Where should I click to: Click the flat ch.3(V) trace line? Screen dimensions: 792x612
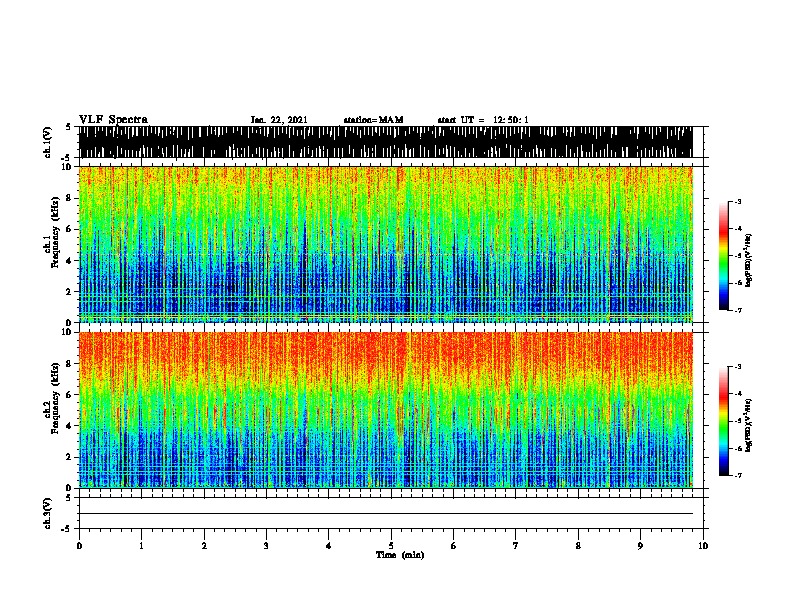pyautogui.click(x=386, y=514)
